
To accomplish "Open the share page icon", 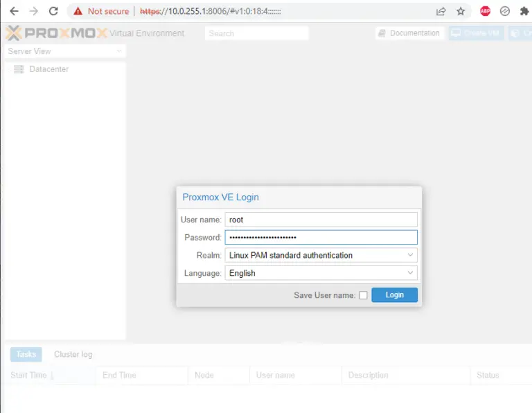I will click(441, 11).
